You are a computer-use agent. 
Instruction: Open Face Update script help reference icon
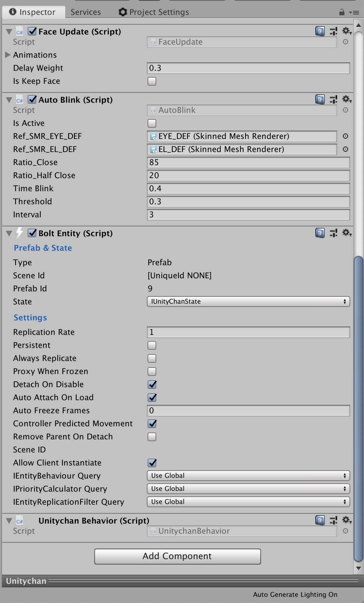point(320,31)
